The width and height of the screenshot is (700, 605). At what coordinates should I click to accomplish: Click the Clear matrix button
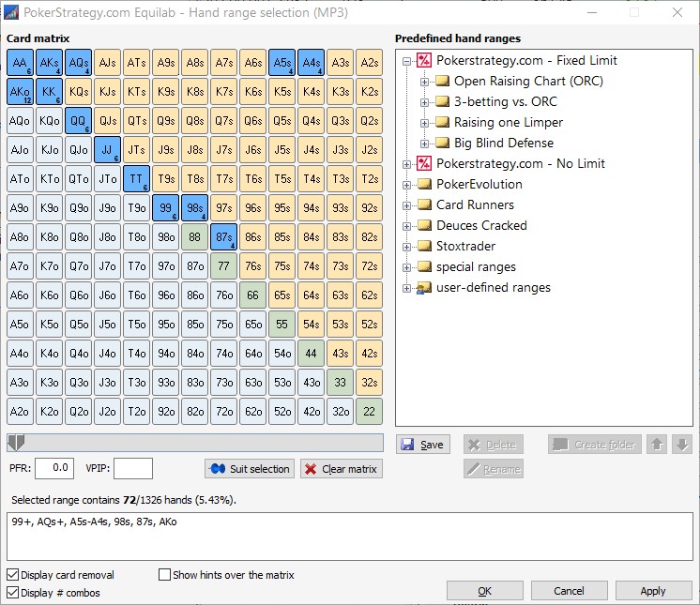342,469
